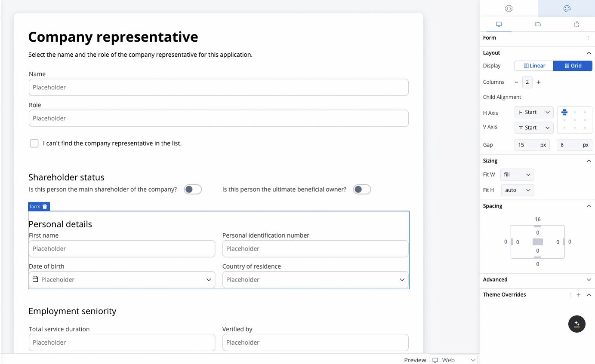Toggle the ultimate beneficial owner switch

pyautogui.click(x=362, y=190)
